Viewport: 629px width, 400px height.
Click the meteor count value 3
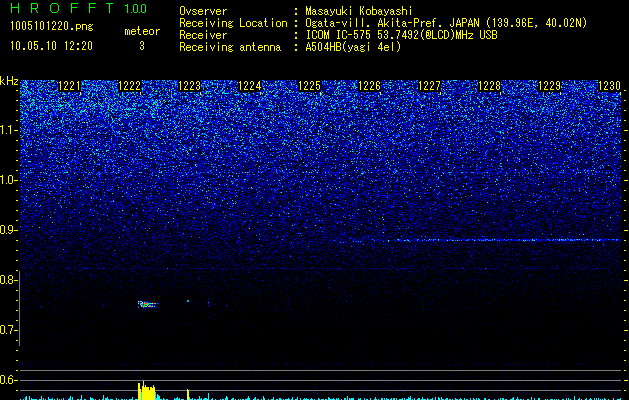point(142,46)
